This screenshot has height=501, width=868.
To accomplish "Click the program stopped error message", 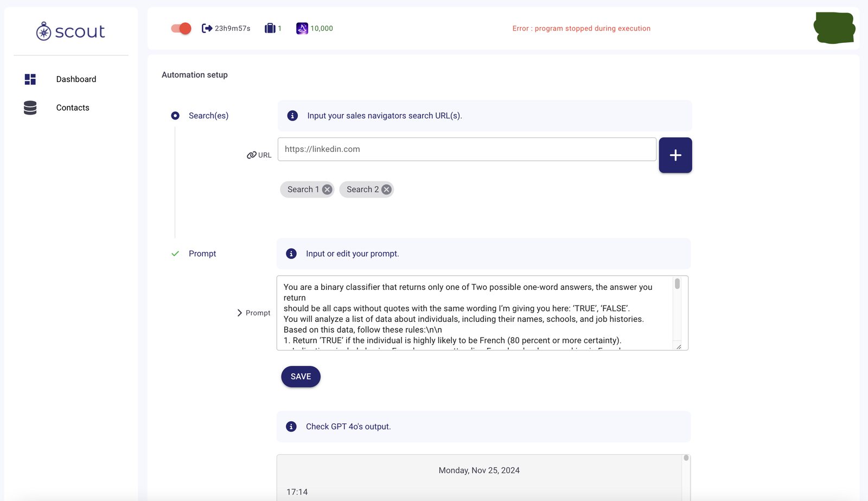I will click(x=582, y=28).
